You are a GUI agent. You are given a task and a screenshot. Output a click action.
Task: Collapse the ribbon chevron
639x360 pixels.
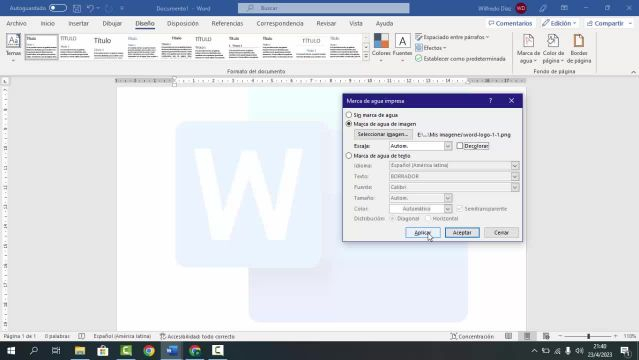tap(633, 72)
